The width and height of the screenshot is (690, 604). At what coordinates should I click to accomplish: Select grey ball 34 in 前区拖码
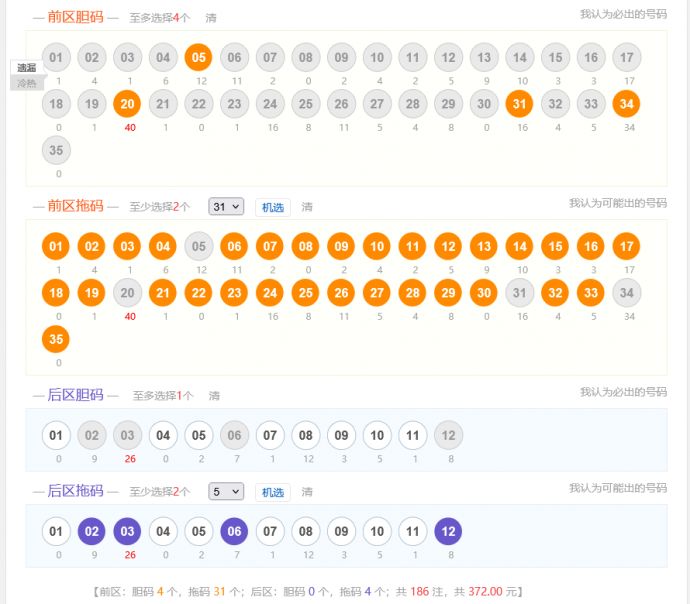(x=626, y=292)
